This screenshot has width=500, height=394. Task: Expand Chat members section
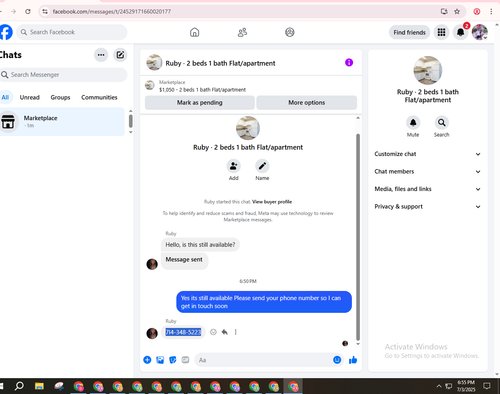(428, 171)
